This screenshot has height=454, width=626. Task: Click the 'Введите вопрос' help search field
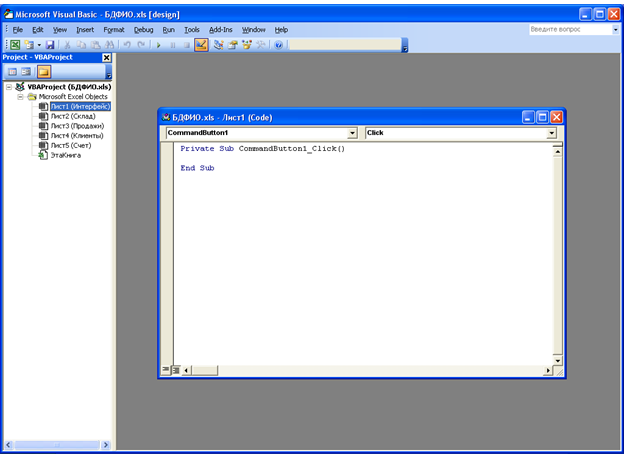pyautogui.click(x=571, y=29)
